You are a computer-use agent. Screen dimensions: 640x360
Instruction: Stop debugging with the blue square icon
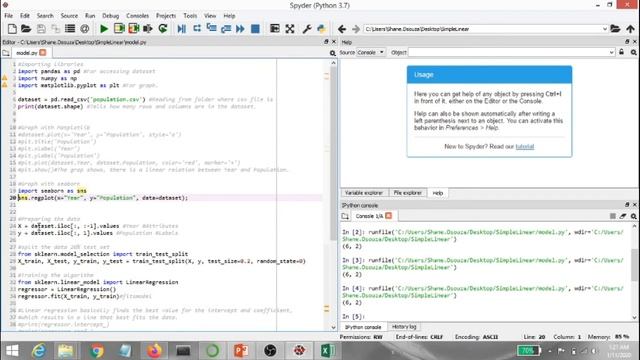[255, 29]
